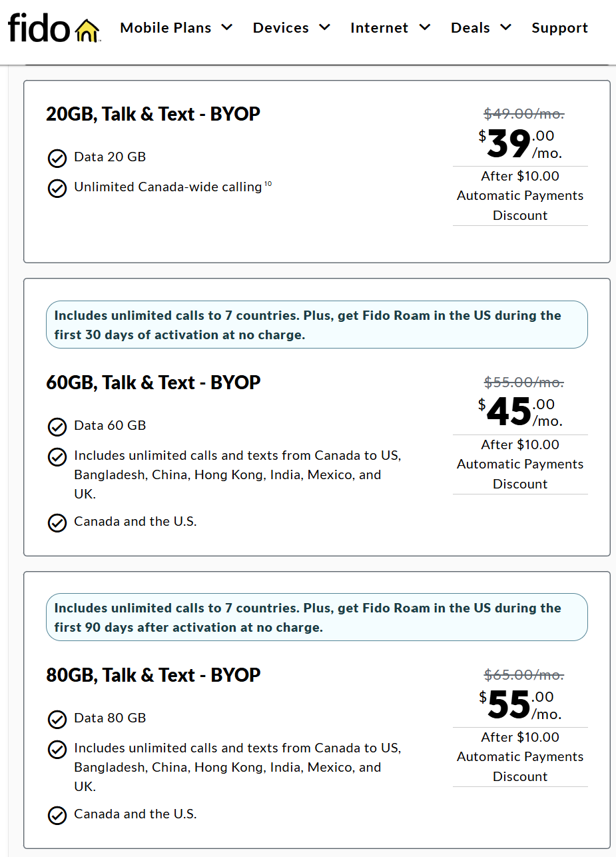Expand the Internet dropdown
This screenshot has height=857, width=616.
pyautogui.click(x=390, y=28)
